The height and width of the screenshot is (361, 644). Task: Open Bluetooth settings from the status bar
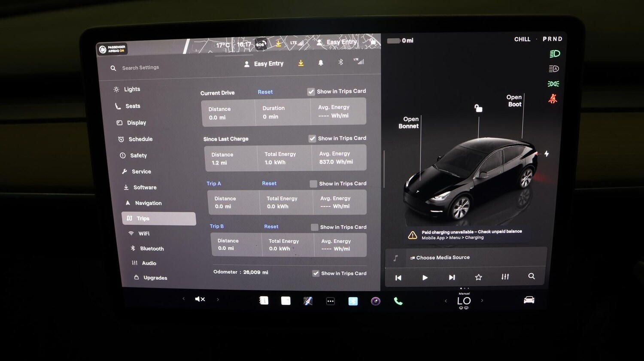pos(340,62)
